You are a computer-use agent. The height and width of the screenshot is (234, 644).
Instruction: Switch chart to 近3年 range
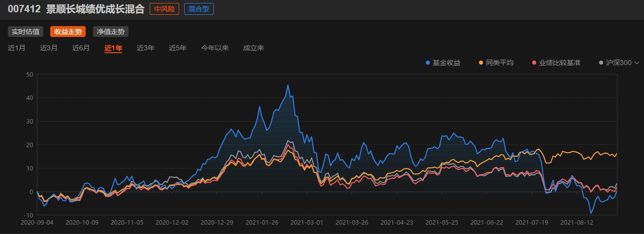pos(146,48)
